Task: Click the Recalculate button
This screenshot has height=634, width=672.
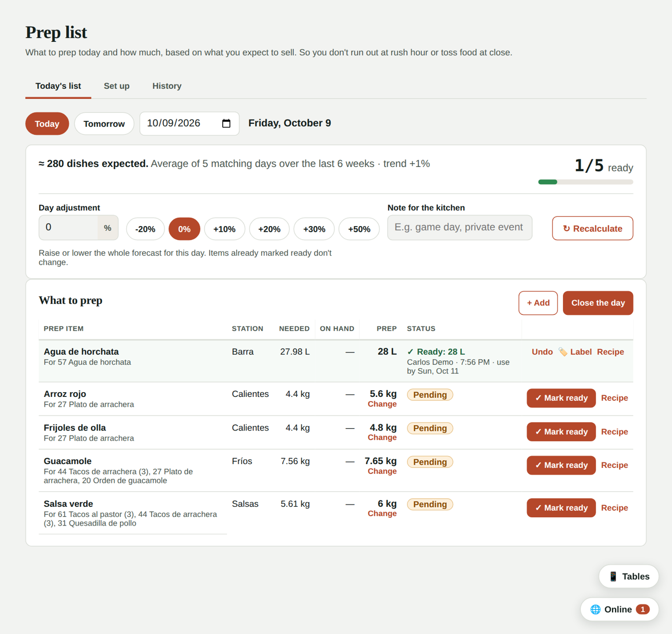Action: [x=592, y=228]
